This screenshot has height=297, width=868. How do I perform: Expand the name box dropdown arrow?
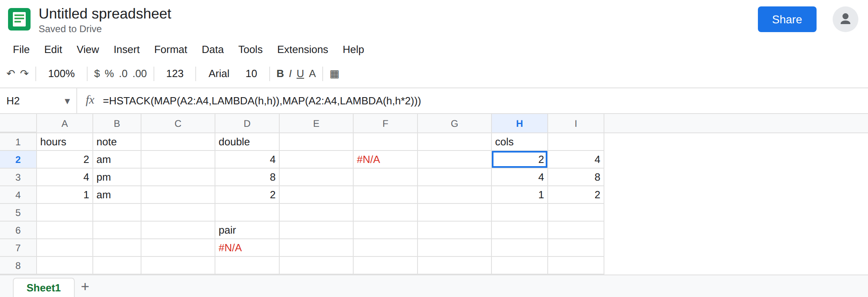[67, 101]
